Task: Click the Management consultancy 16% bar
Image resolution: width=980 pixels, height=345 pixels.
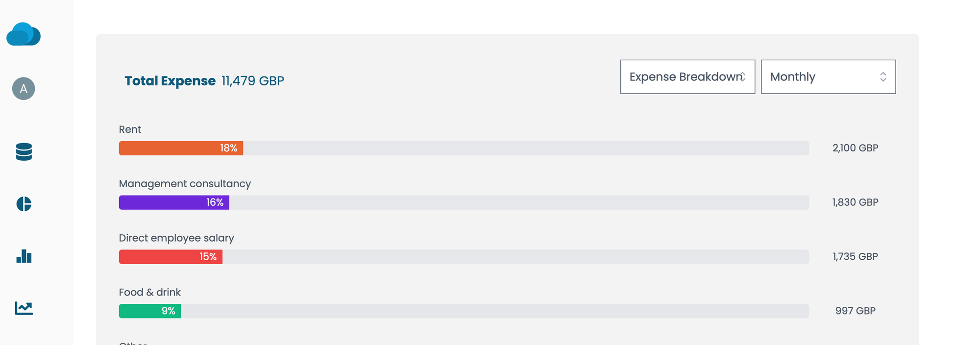Action: pos(174,202)
